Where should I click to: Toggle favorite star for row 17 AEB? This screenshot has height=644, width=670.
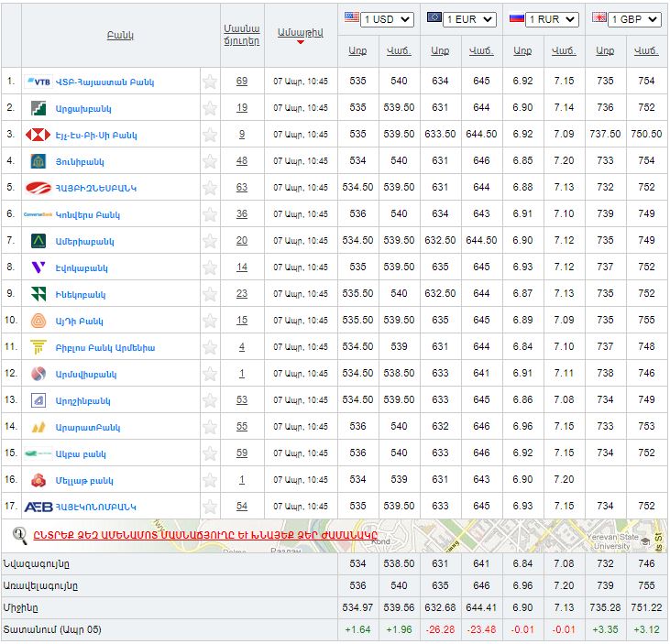pos(210,507)
